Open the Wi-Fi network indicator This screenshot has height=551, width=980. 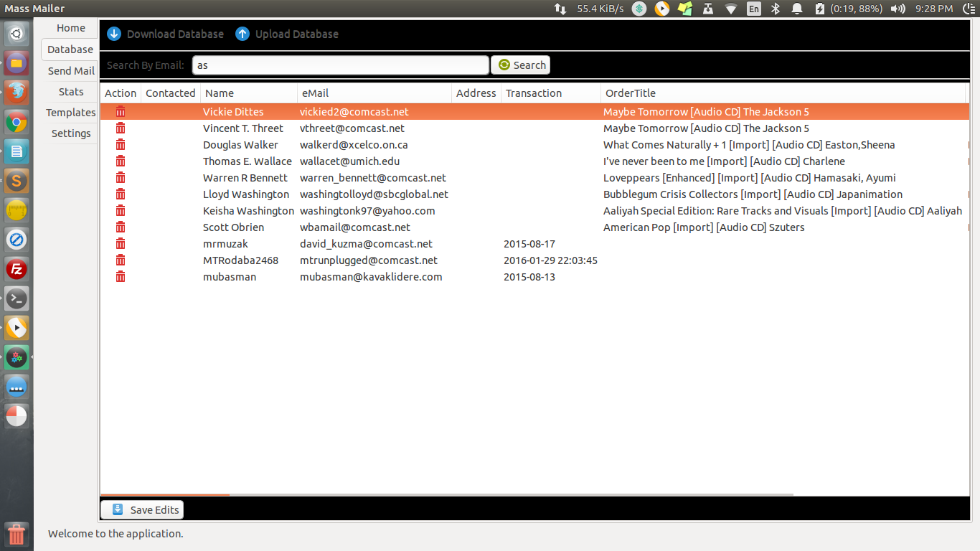(x=731, y=9)
